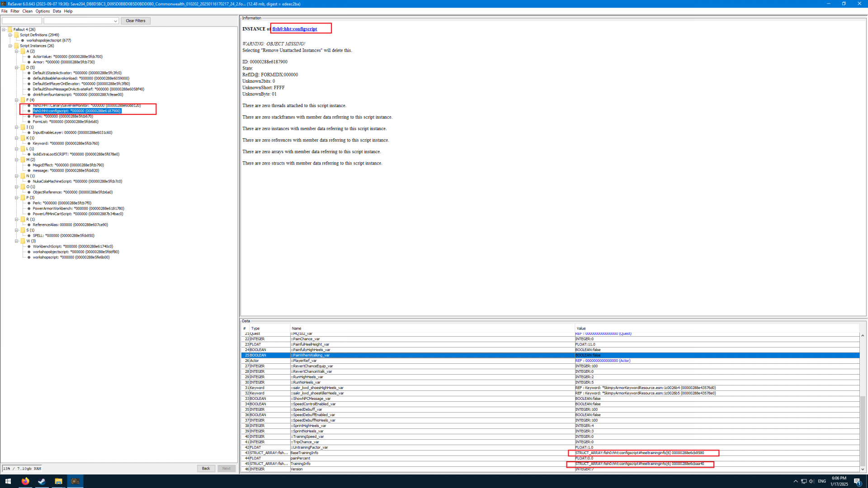Click the bullet icon beside NukaColaMachineScript
Image resolution: width=868 pixels, height=488 pixels.
(x=29, y=181)
